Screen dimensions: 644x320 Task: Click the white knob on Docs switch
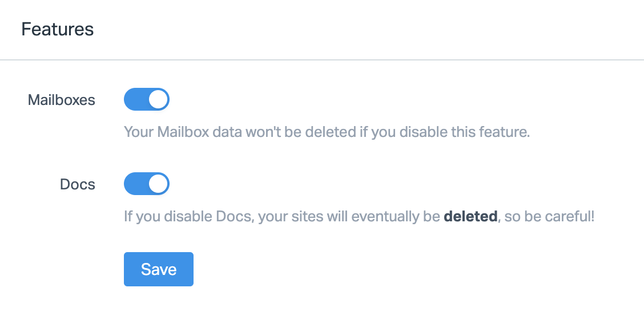pyautogui.click(x=158, y=184)
